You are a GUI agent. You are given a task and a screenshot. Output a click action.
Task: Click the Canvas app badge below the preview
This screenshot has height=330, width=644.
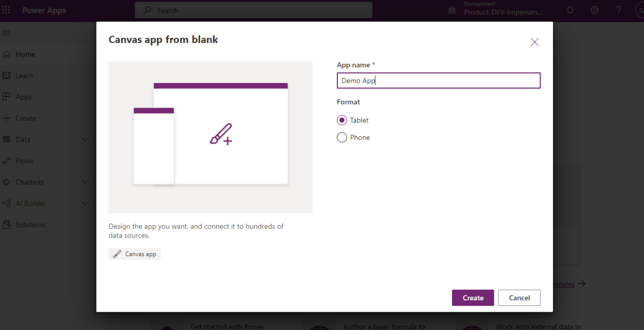point(135,253)
